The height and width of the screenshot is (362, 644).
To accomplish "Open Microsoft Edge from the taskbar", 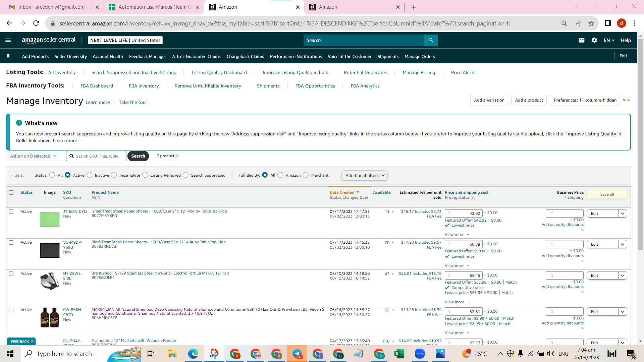I will 193,354.
